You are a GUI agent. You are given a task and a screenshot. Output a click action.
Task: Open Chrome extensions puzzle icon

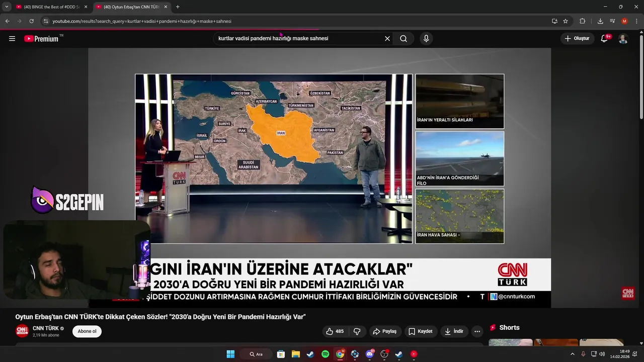583,21
